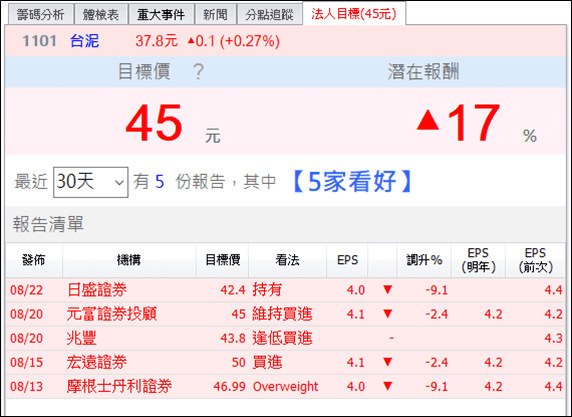Select the 日盛證券 report row
Viewport: 572px width, 417px height.
(x=286, y=290)
